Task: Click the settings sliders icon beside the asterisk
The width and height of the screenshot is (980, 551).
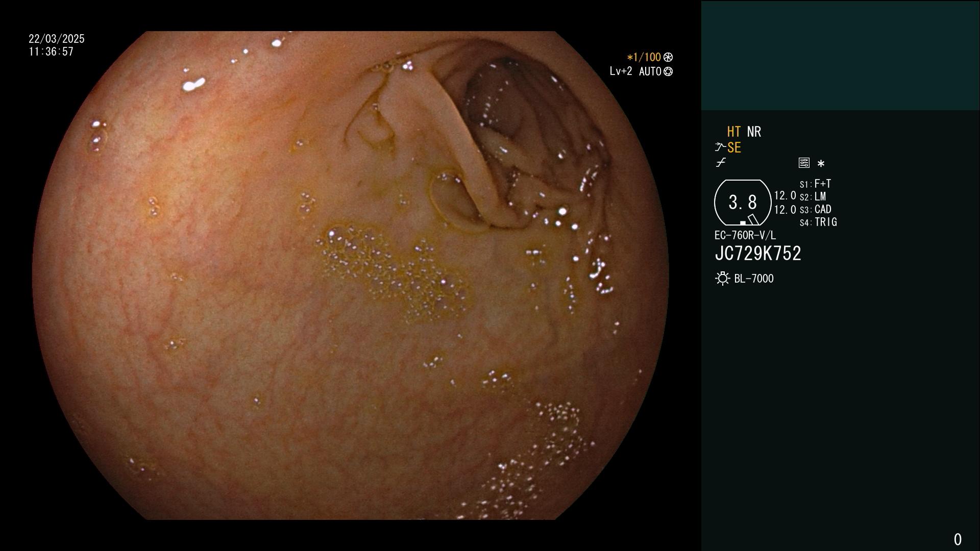Action: click(x=804, y=163)
